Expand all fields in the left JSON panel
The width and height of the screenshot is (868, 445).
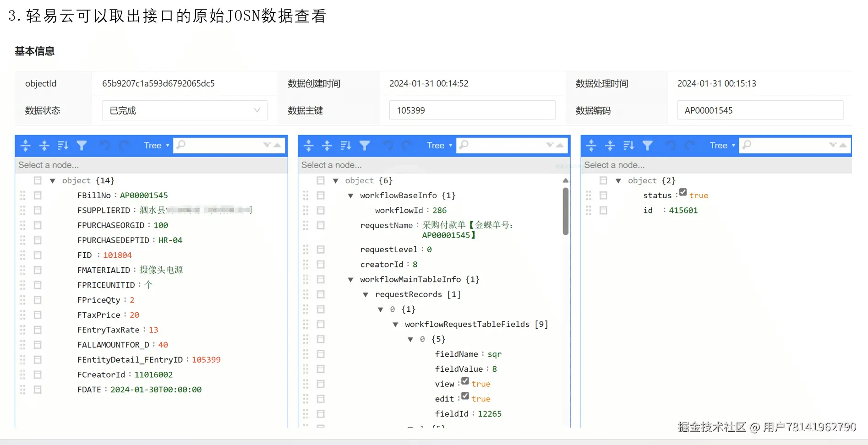26,146
